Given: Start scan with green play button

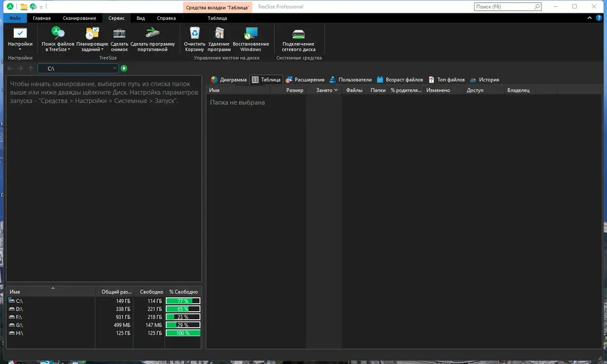Looking at the screenshot, I should point(124,69).
